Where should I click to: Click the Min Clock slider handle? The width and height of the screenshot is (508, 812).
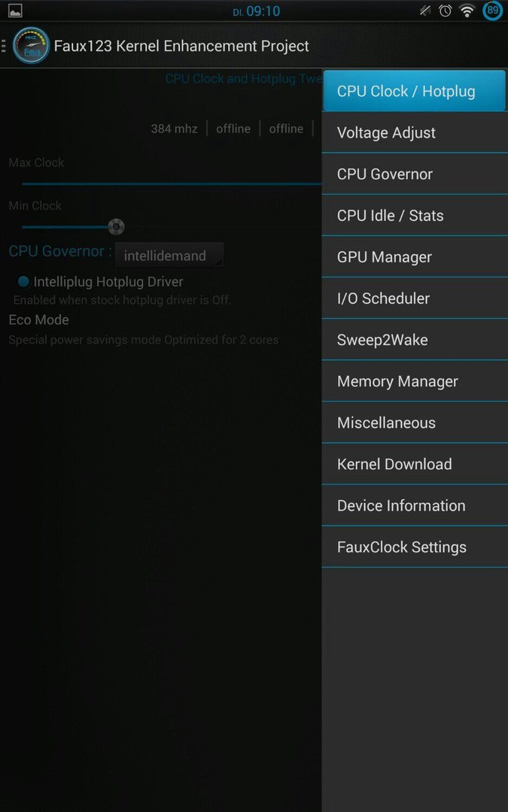click(x=116, y=226)
